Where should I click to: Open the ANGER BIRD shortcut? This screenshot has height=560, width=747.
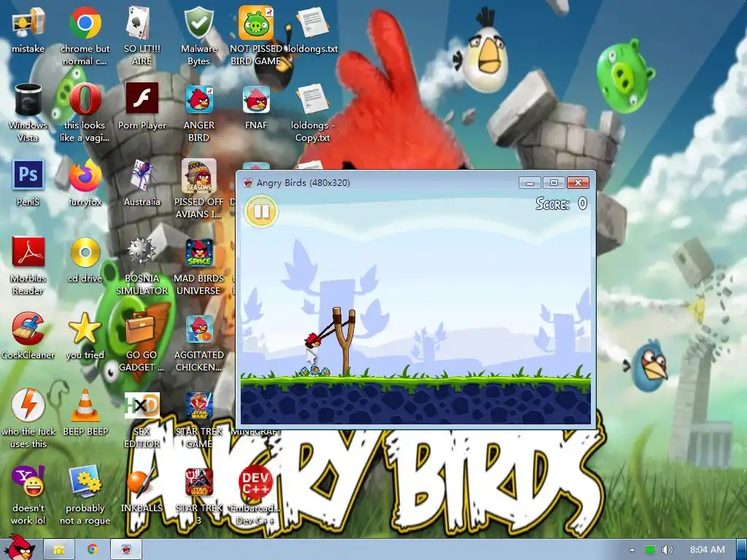198,99
